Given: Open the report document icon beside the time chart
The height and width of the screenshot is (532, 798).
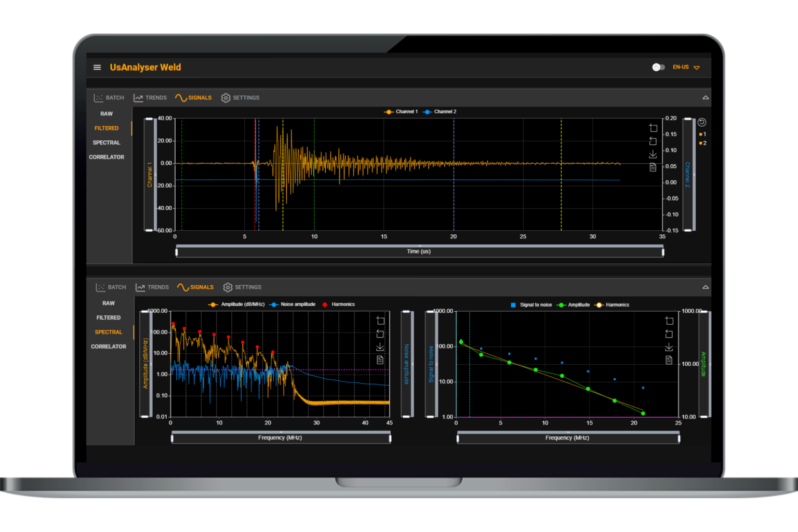Looking at the screenshot, I should pos(652,167).
